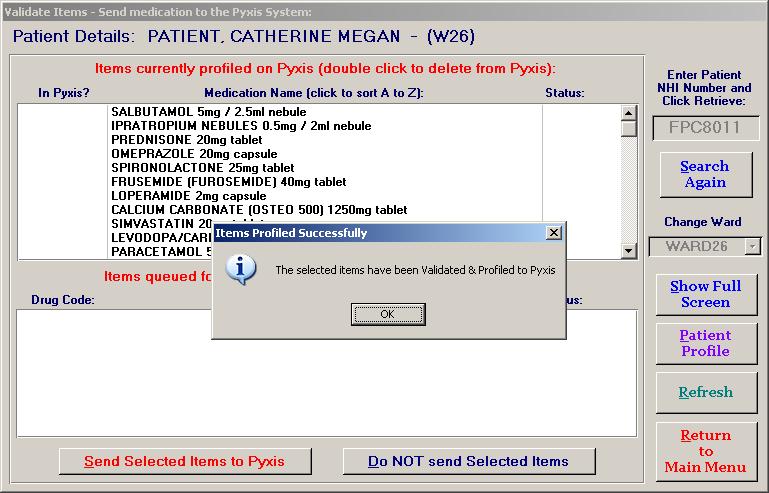Click Send Selected Items to Pyxis
This screenshot has width=769, height=493.
pyautogui.click(x=185, y=461)
